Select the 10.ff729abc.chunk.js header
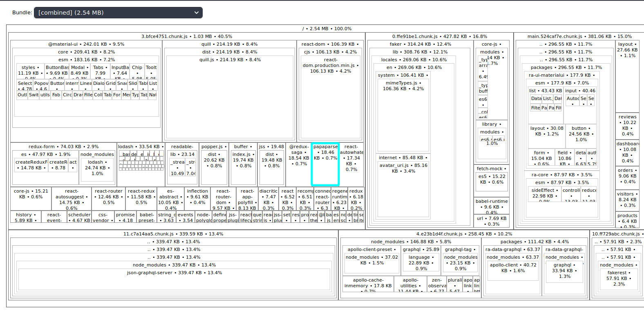644x313 pixels. 617,234
